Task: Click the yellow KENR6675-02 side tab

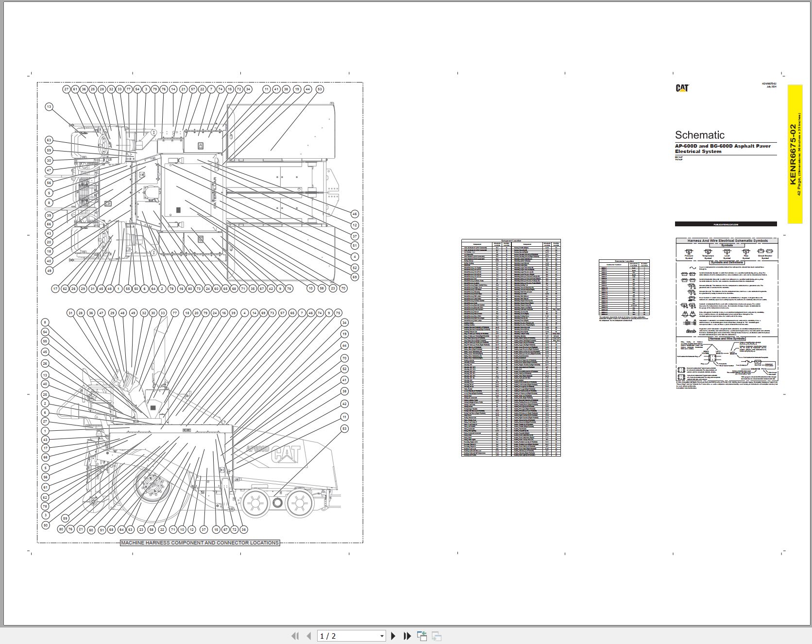Action: [795, 154]
